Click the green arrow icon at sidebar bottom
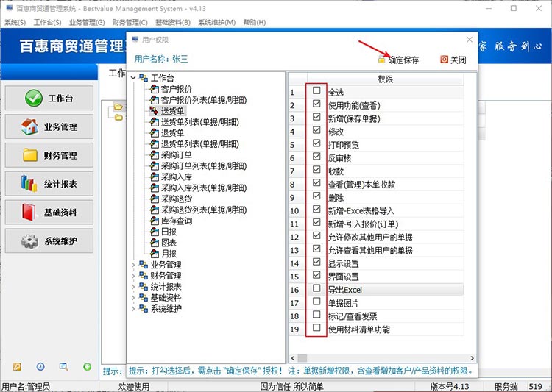The height and width of the screenshot is (392, 552). (88, 367)
